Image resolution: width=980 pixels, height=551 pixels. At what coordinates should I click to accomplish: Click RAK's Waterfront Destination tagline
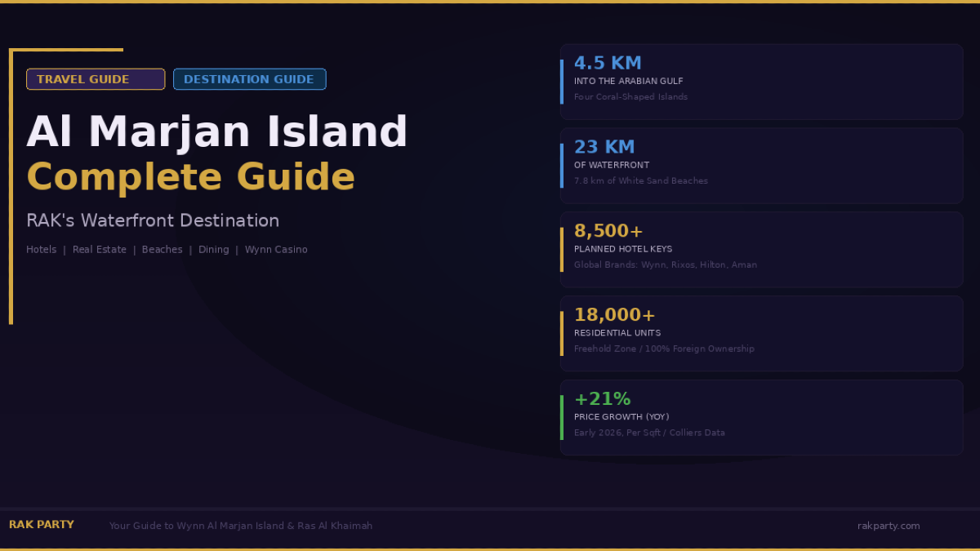[x=153, y=220]
